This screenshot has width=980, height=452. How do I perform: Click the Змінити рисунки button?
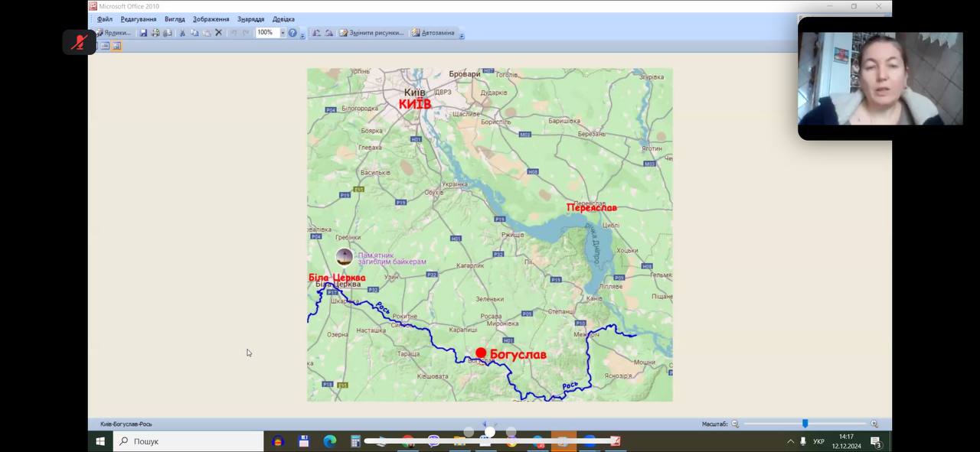(x=371, y=33)
